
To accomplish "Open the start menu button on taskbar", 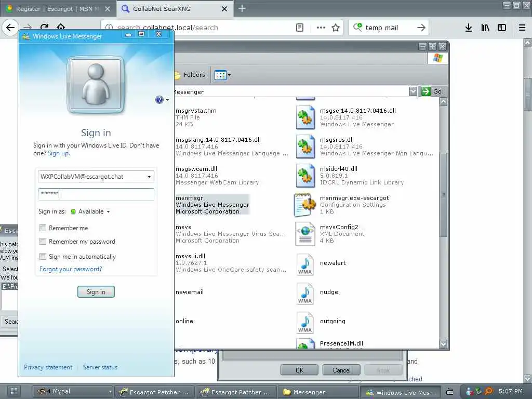I will [x=14, y=392].
